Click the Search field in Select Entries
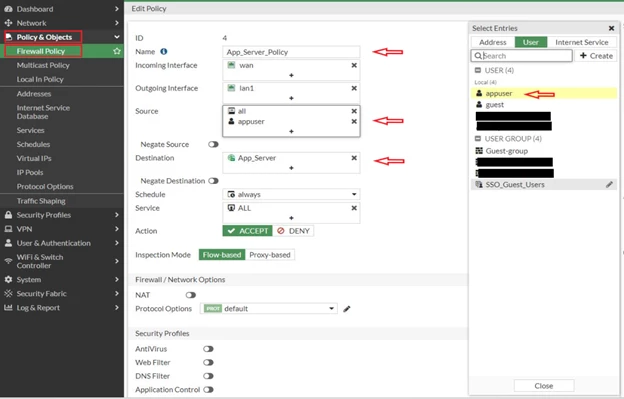Screen dimensions: 624x399 [522, 56]
